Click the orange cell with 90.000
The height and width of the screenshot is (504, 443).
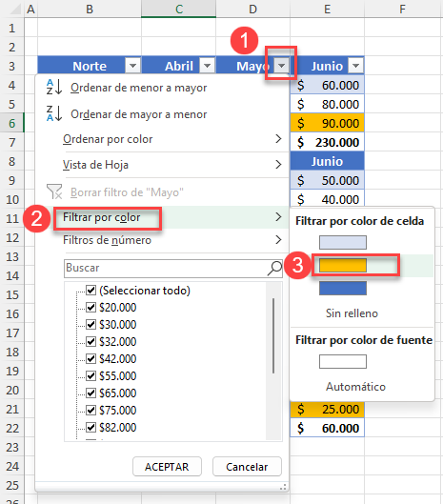click(328, 123)
